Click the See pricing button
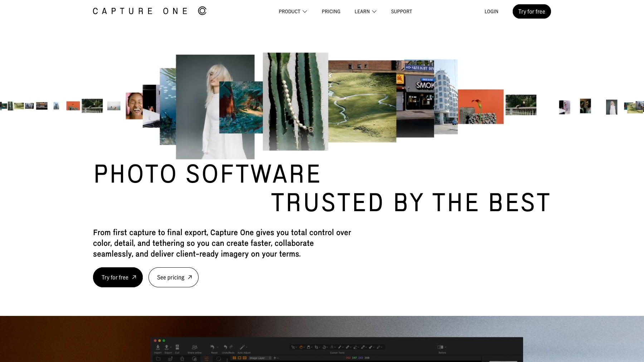Image resolution: width=644 pixels, height=362 pixels. [174, 277]
